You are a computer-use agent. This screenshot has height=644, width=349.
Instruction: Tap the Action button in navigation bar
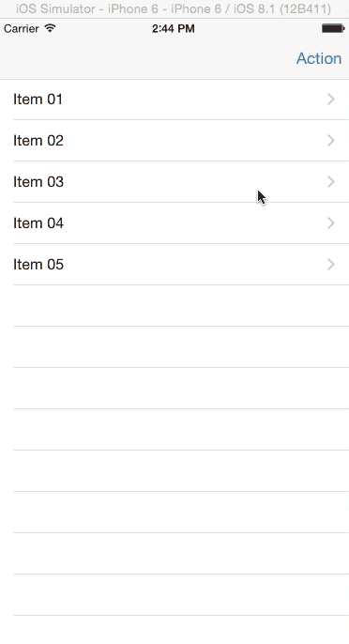coord(319,58)
